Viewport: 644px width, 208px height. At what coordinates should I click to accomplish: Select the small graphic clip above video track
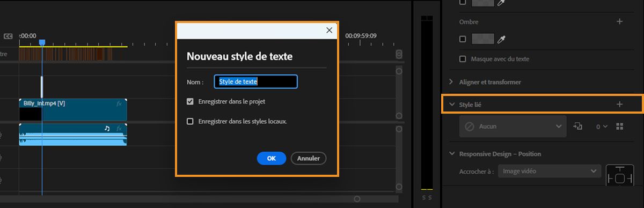coord(42,87)
